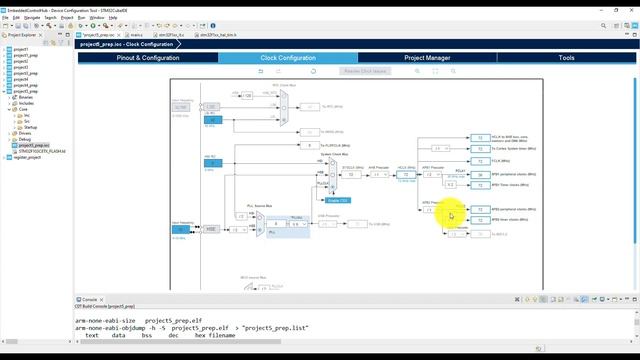Open the Project menu
Screen dimensions: 640x360
point(67,18)
